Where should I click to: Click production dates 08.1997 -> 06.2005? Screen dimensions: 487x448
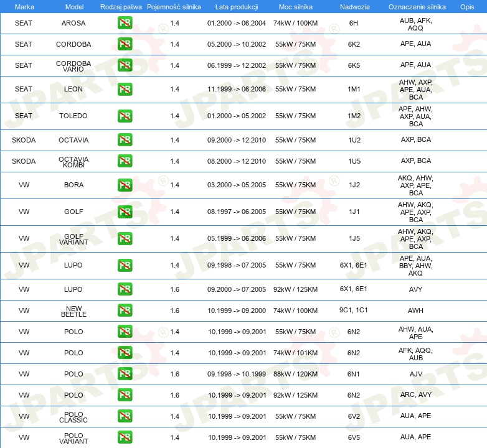[237, 212]
